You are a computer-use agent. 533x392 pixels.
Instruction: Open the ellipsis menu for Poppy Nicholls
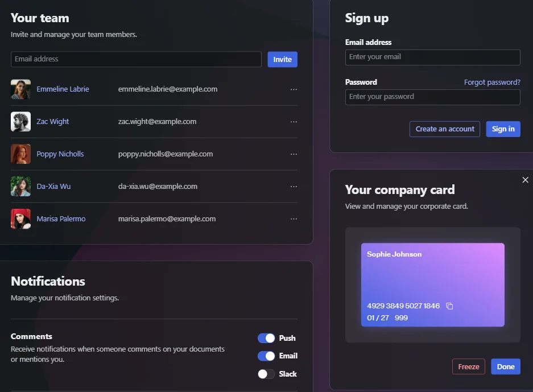coord(294,154)
